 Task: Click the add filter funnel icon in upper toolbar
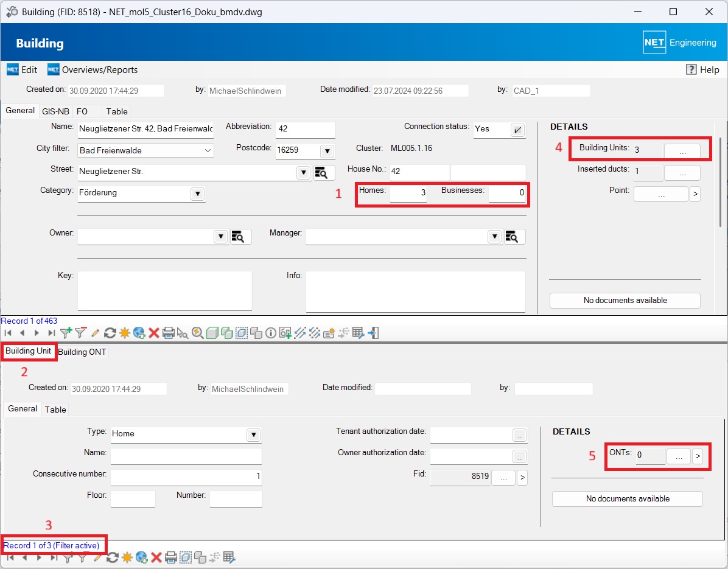66,333
